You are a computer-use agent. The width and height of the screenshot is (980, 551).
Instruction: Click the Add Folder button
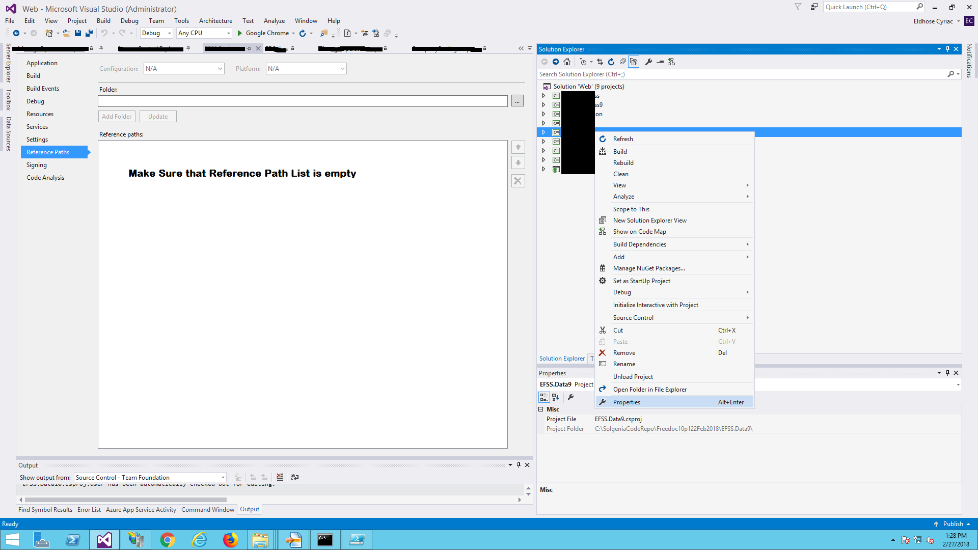(x=117, y=117)
